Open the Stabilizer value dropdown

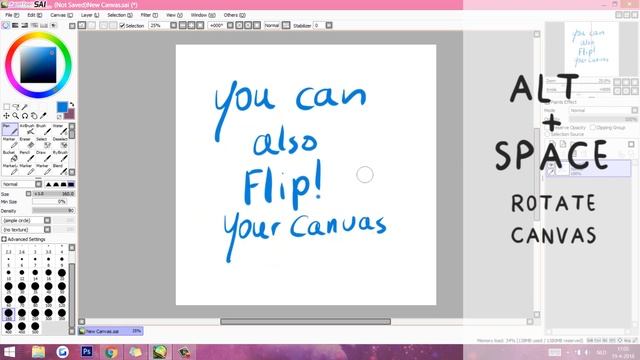click(329, 25)
